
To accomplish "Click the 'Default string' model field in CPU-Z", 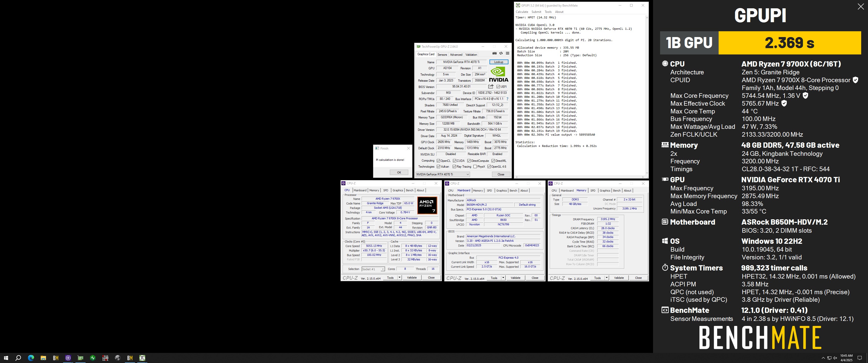I will click(527, 205).
